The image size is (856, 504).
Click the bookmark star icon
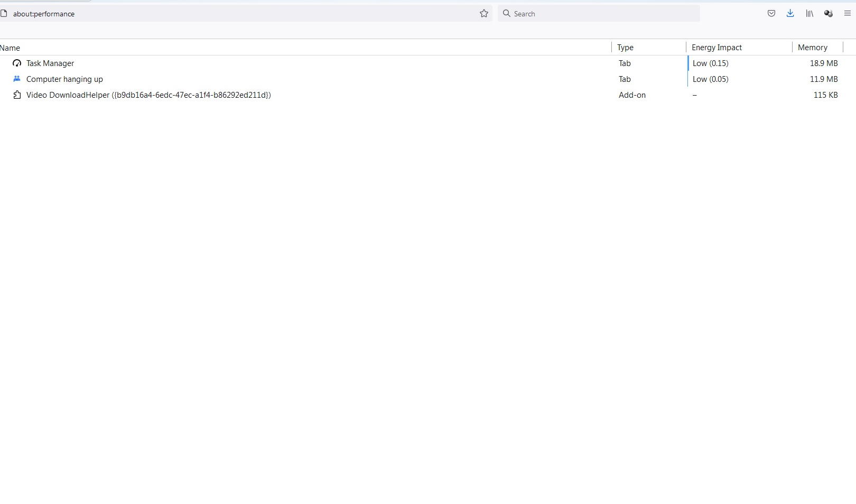point(483,14)
